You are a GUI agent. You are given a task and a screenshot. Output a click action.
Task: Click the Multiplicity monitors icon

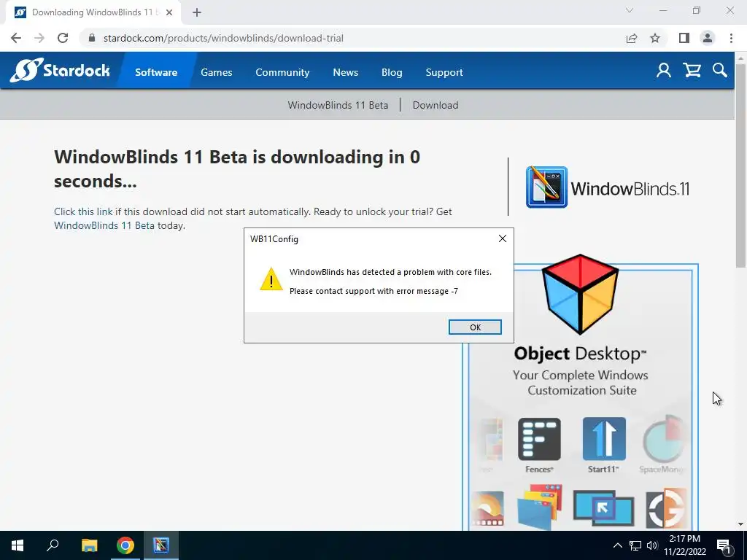(x=603, y=507)
